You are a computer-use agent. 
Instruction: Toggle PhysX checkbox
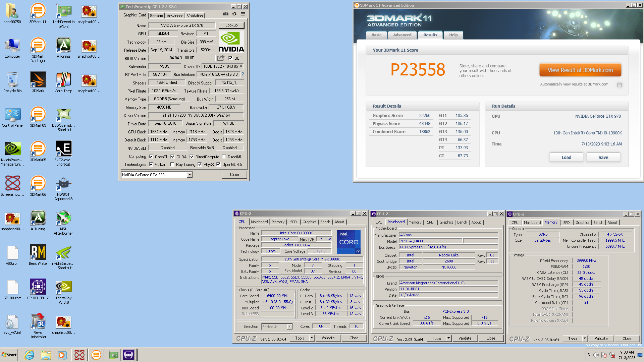click(200, 164)
